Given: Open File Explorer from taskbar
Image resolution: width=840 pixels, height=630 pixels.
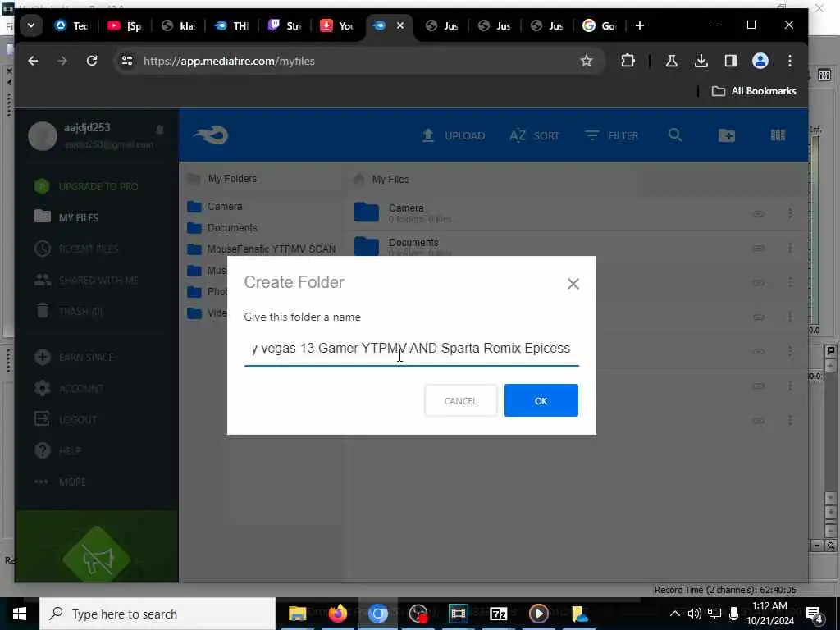Looking at the screenshot, I should 297,614.
